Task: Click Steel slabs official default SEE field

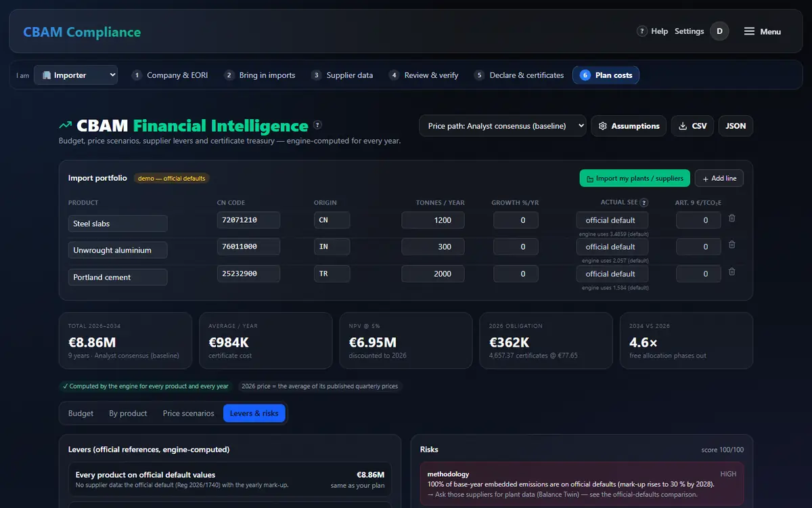Action: pyautogui.click(x=612, y=220)
